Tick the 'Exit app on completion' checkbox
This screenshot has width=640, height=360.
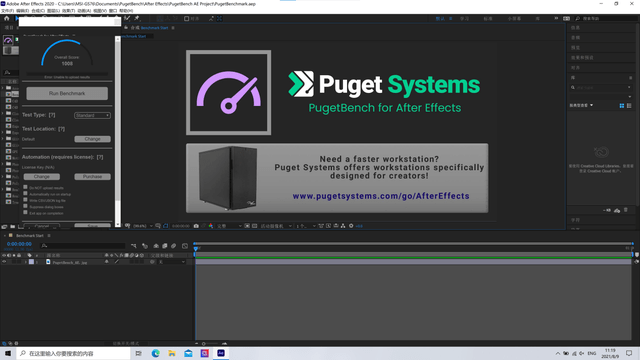tap(25, 213)
